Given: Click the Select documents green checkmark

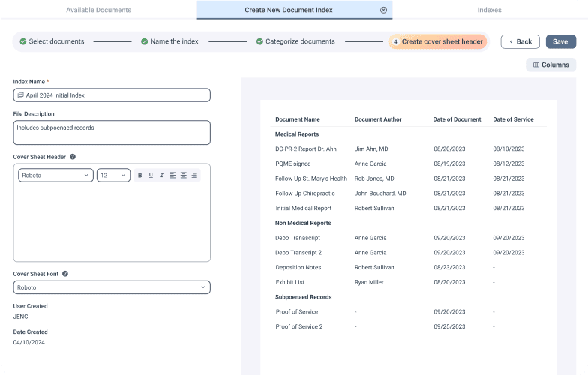Looking at the screenshot, I should click(x=22, y=41).
